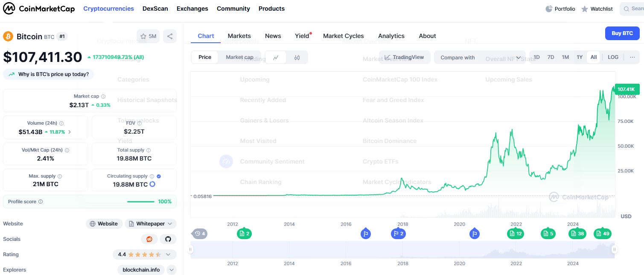This screenshot has height=275, width=644.
Task: Click the history marker labeled 4
Action: pos(200,234)
